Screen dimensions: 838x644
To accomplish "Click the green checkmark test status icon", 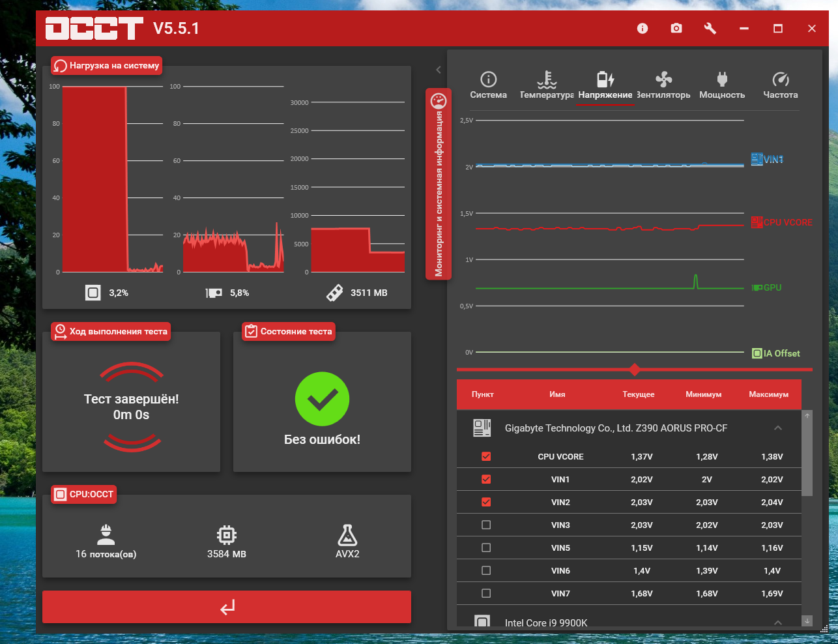I will 322,400.
